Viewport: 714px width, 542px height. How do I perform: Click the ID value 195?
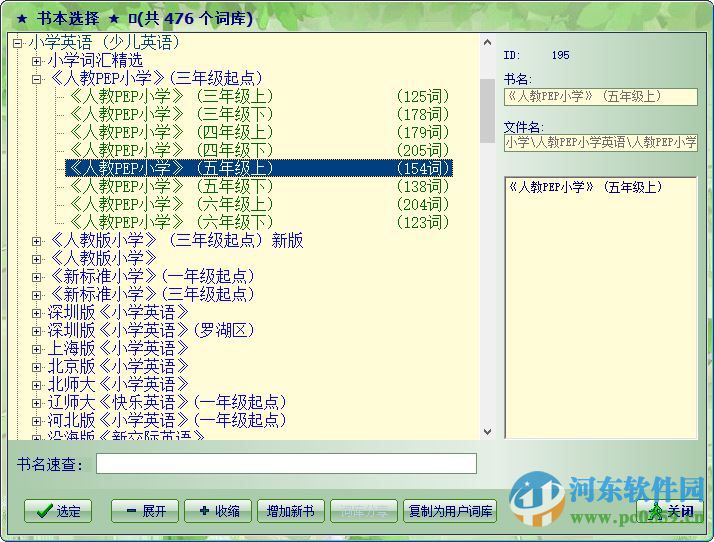coord(561,55)
